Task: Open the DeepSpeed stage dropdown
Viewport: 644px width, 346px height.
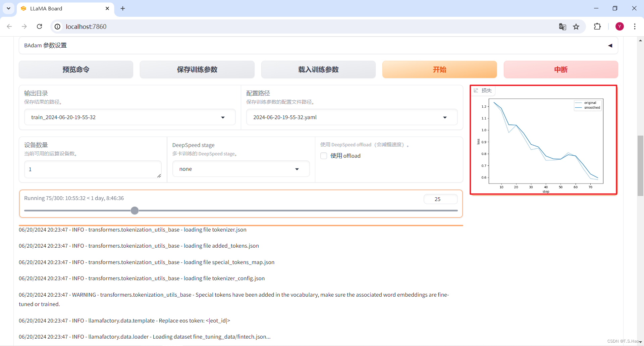Action: (x=241, y=169)
